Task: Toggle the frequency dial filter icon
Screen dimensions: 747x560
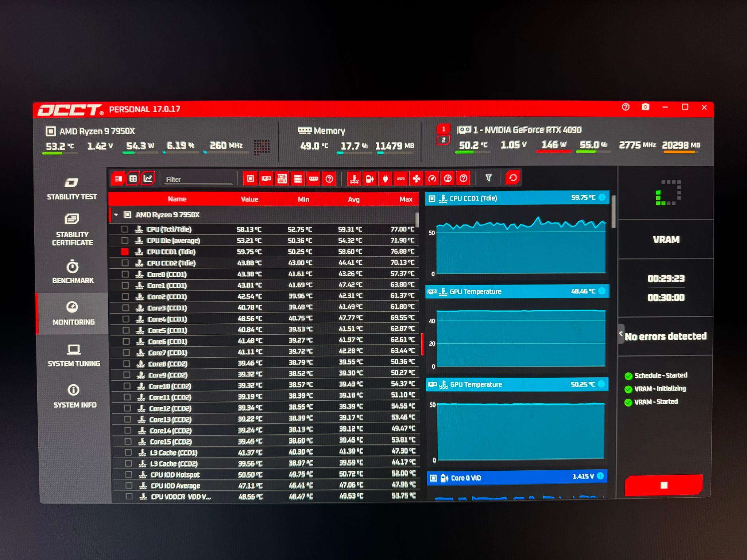Action: tap(448, 178)
